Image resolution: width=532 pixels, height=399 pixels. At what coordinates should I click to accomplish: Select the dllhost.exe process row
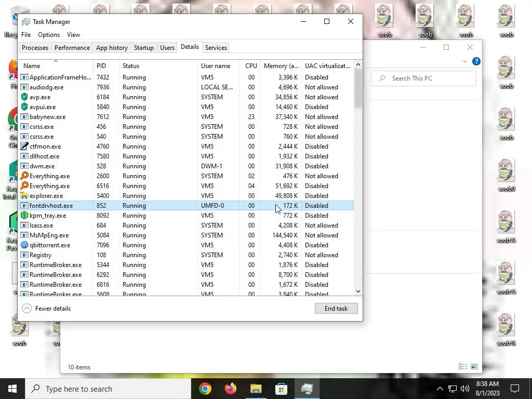pyautogui.click(x=187, y=156)
